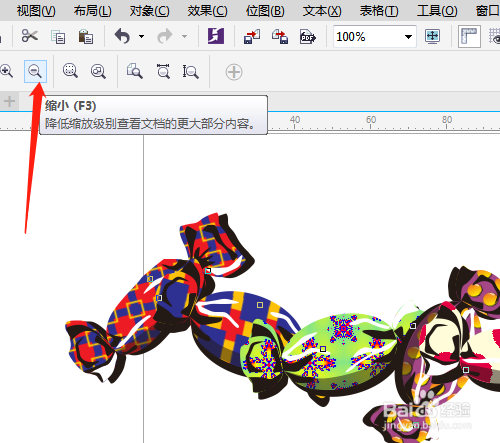Open the 工具(O) menu
The height and width of the screenshot is (443, 500).
437,11
